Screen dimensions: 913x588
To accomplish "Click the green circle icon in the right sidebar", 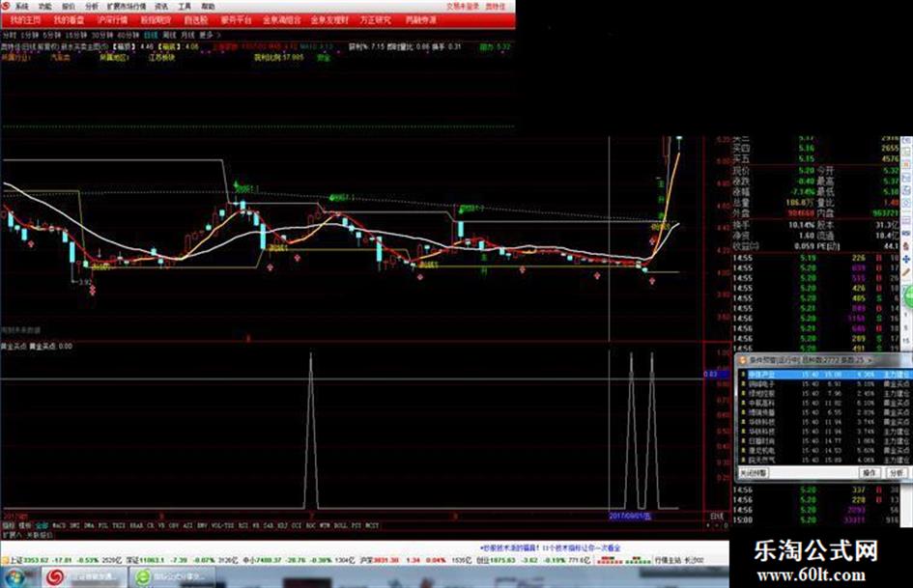I will (x=908, y=297).
